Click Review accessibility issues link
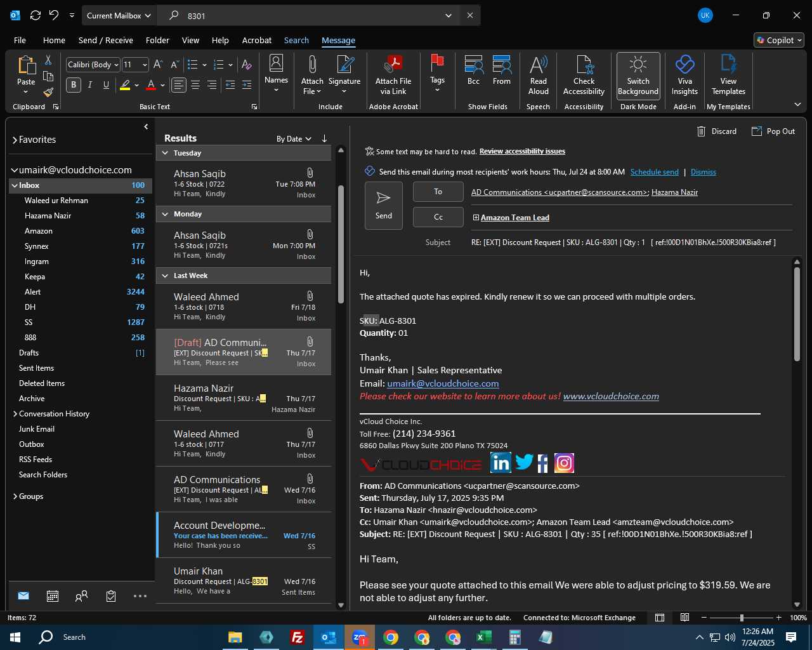This screenshot has height=650, width=812. coord(522,151)
